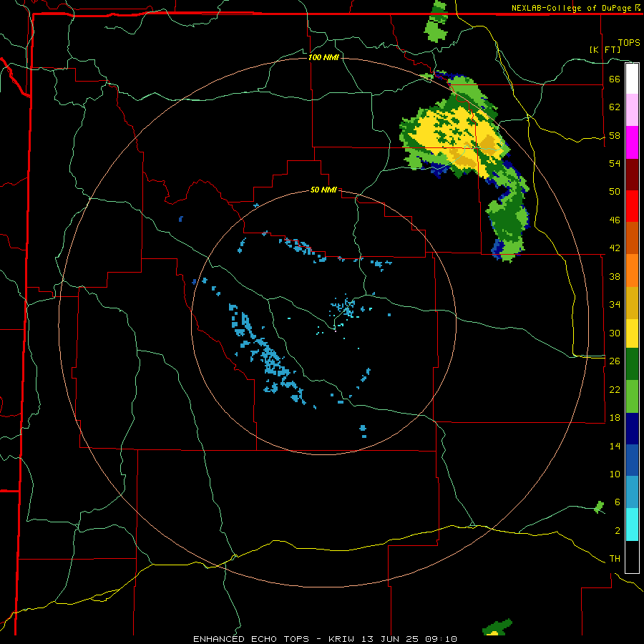
Task: Select the light blue 14 kft swatch
Action: pyautogui.click(x=632, y=492)
